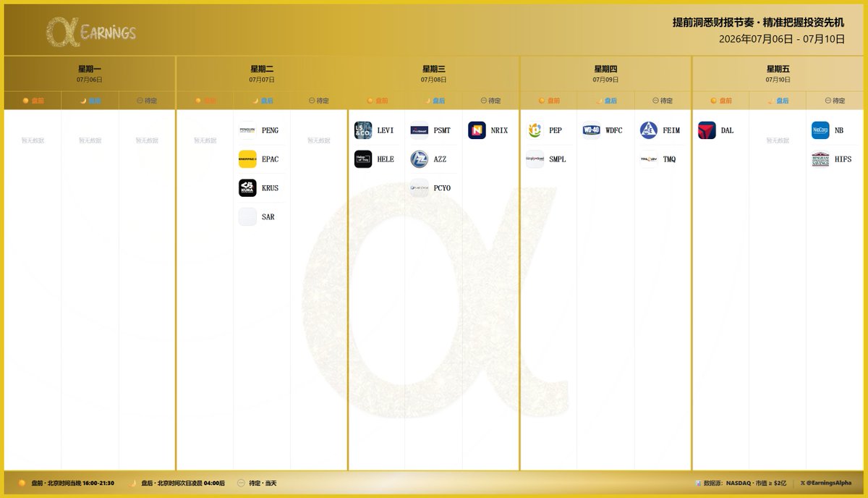Click the TMQ Trilogy logo

point(649,159)
